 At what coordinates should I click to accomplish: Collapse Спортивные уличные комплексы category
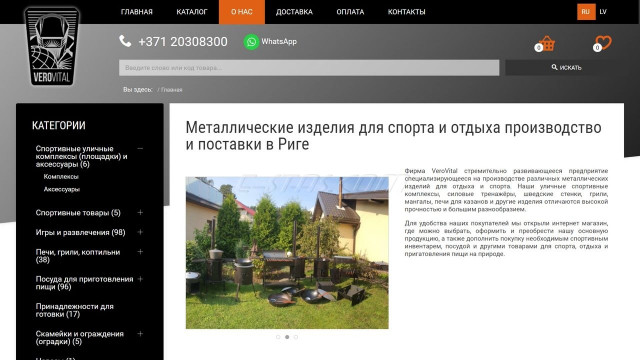click(140, 149)
